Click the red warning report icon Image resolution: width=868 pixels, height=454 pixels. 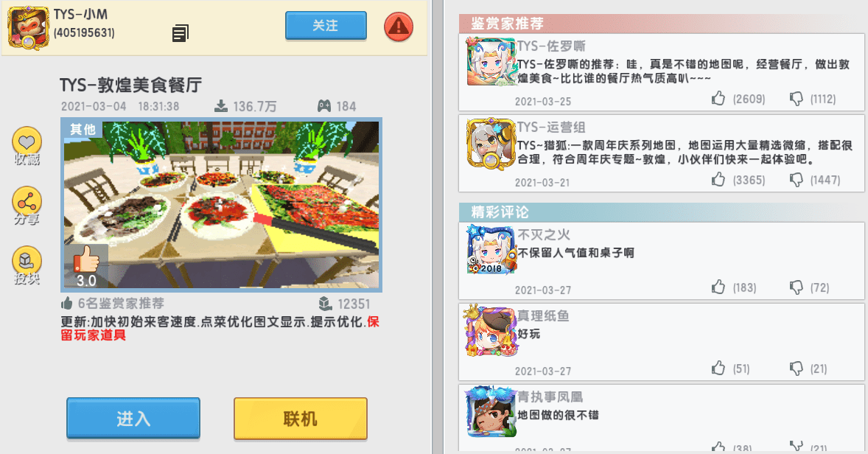[399, 26]
